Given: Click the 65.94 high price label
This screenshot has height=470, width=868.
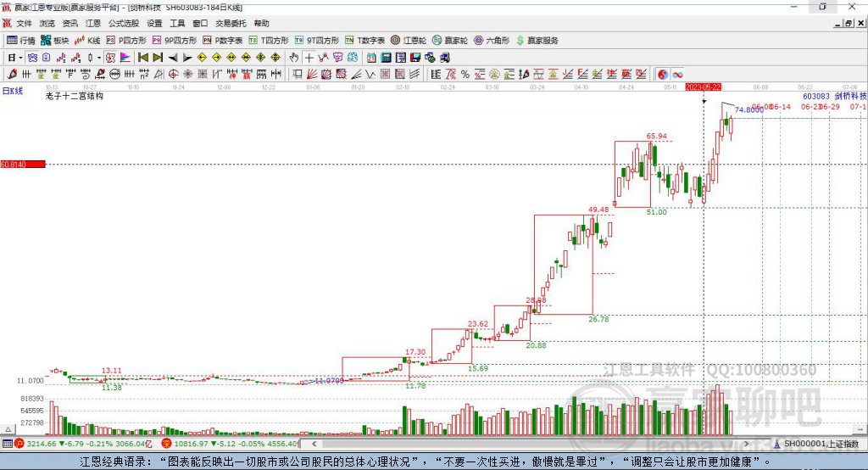Looking at the screenshot, I should (x=657, y=136).
